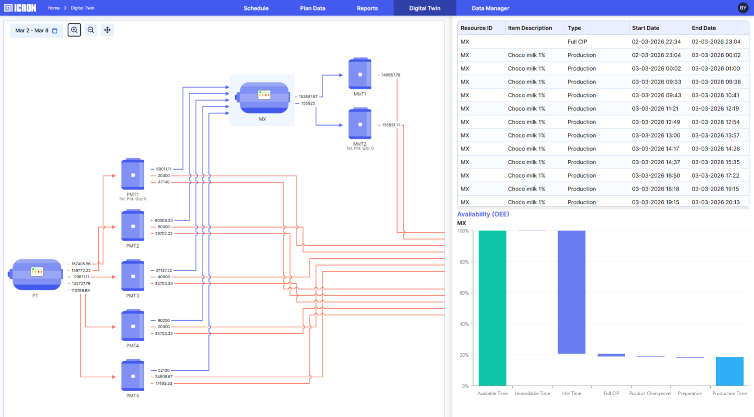Open the Reports tab

pos(367,8)
